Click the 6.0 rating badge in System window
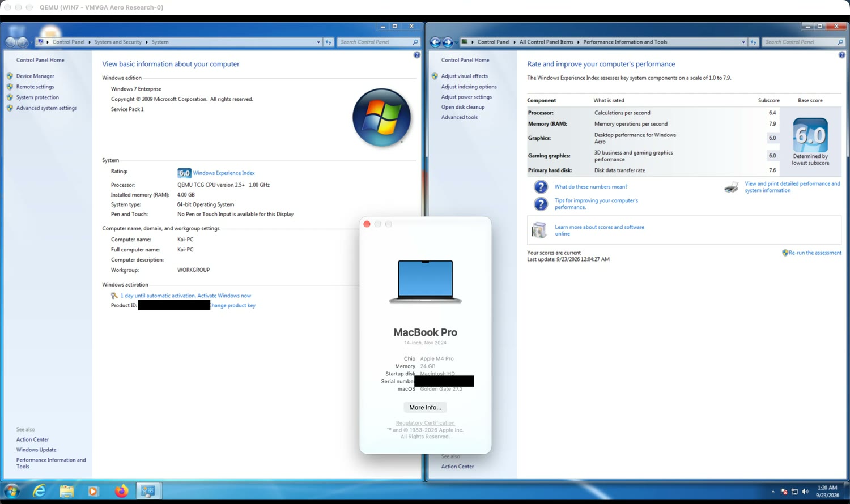Screen dimensions: 850x504 click(x=184, y=173)
